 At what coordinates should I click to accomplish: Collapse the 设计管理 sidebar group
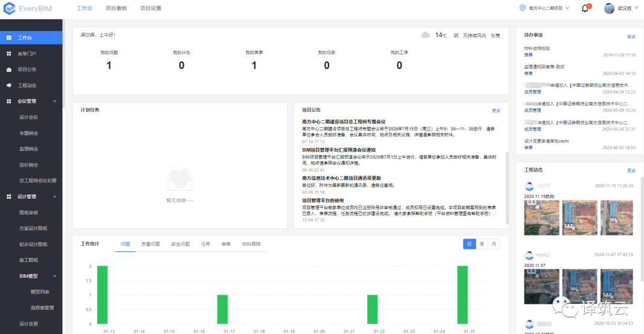coord(54,197)
